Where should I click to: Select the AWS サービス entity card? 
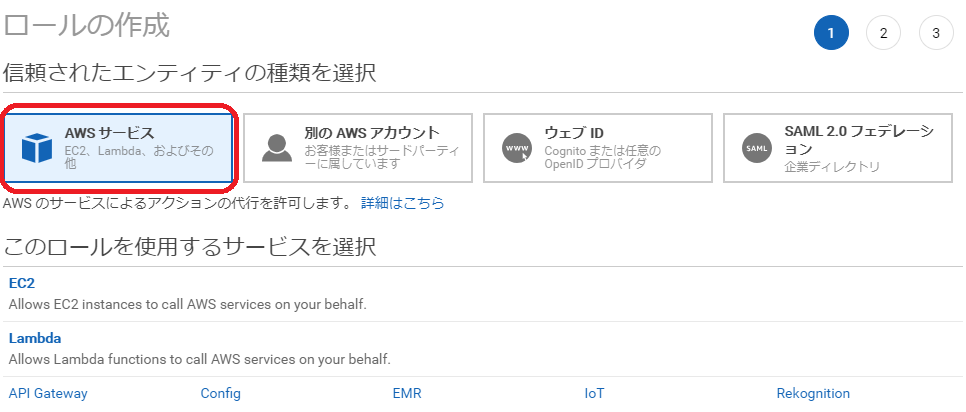click(118, 148)
